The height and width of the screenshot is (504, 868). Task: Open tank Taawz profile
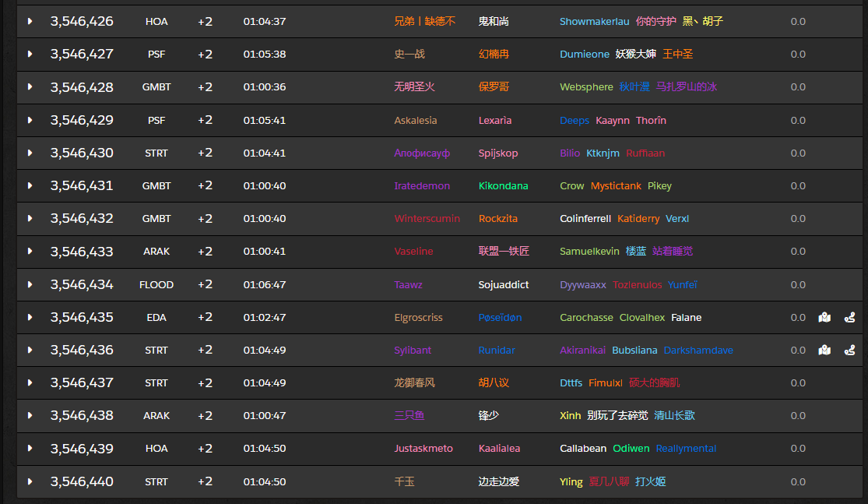click(408, 284)
